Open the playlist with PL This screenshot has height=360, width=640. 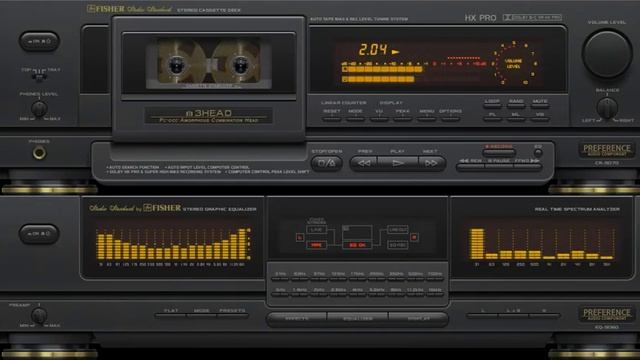click(492, 119)
